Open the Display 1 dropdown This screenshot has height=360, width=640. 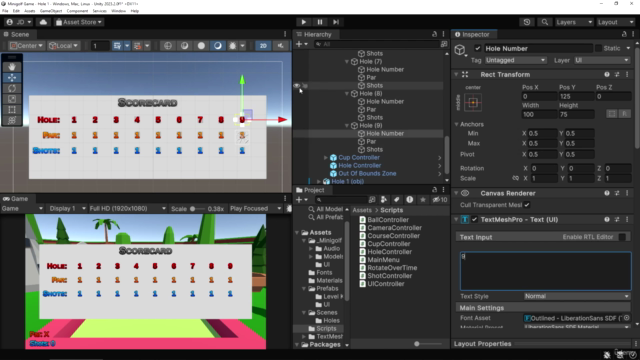[67, 209]
